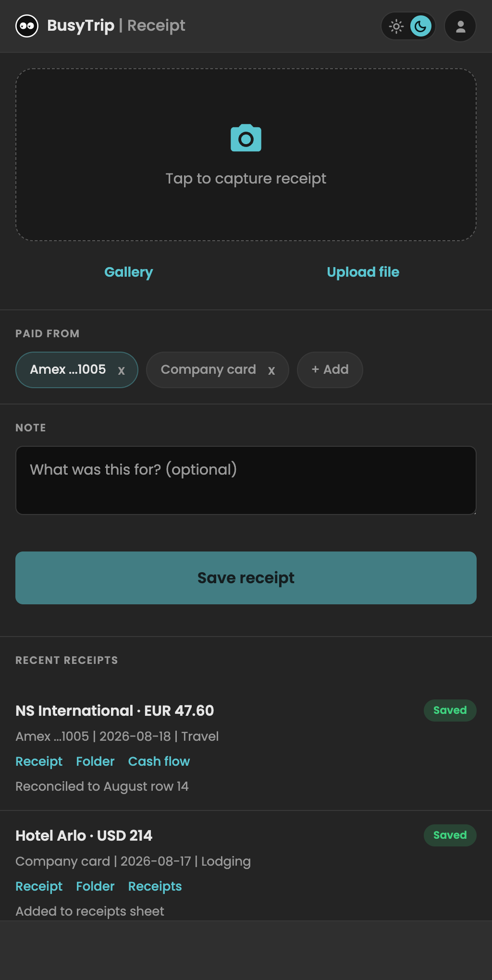Click the Save receipt button

[246, 578]
